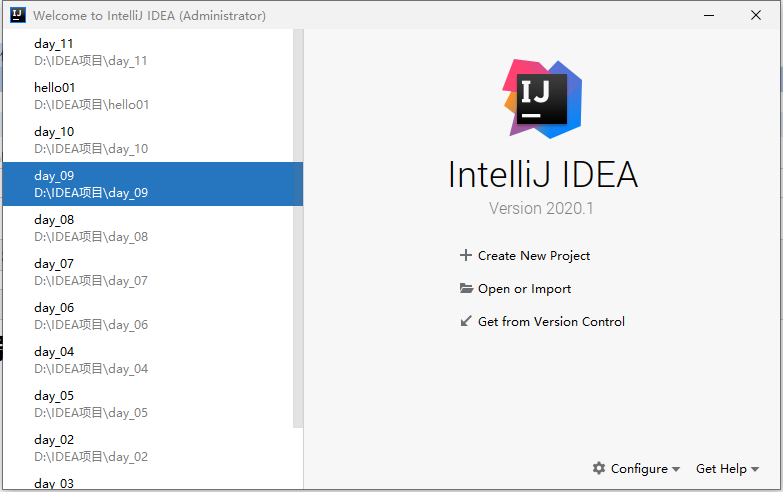Select the day_10 recent project
783x492 pixels.
[90, 140]
